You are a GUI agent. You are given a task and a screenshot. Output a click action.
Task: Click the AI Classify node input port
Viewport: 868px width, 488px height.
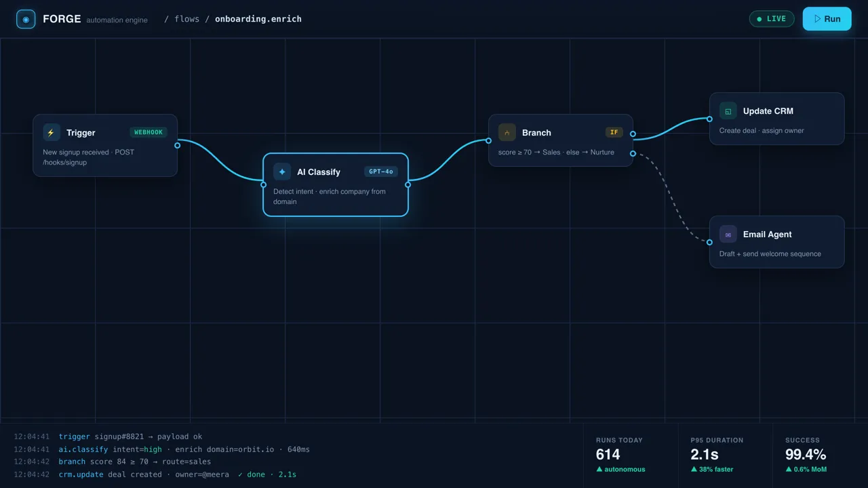[263, 184]
